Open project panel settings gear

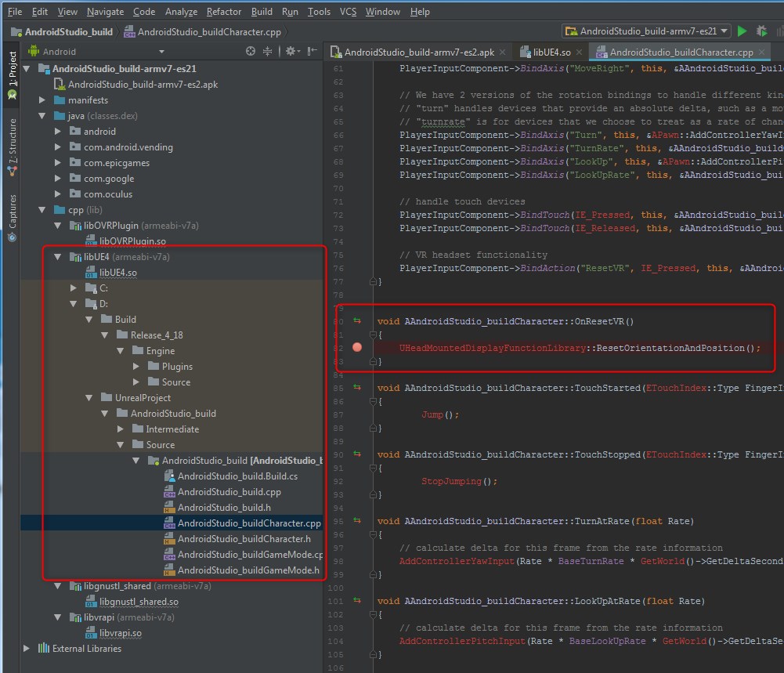(x=291, y=51)
